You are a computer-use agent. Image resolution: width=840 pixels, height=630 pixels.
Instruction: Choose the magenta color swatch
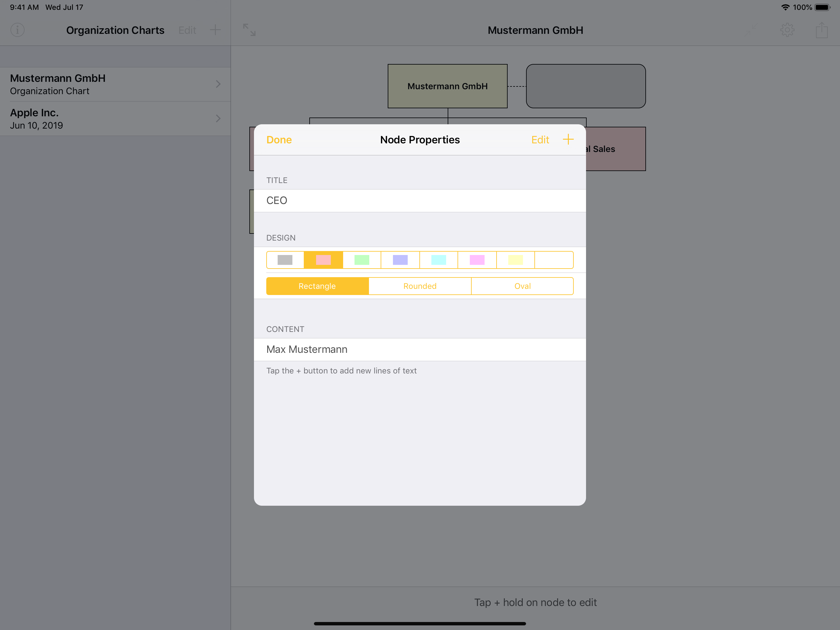point(477,260)
